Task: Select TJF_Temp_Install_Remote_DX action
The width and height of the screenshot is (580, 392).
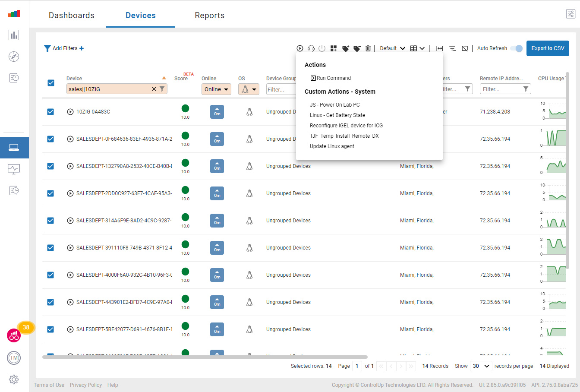Action: click(344, 136)
